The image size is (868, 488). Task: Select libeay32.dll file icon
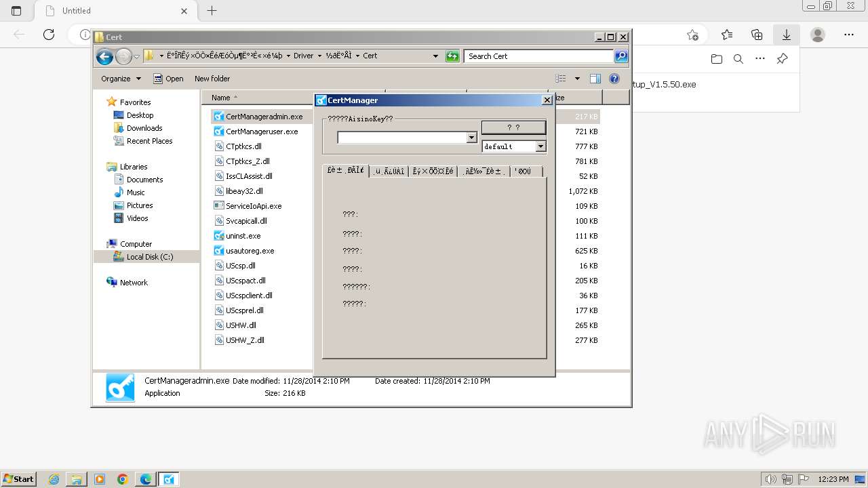[x=218, y=191]
